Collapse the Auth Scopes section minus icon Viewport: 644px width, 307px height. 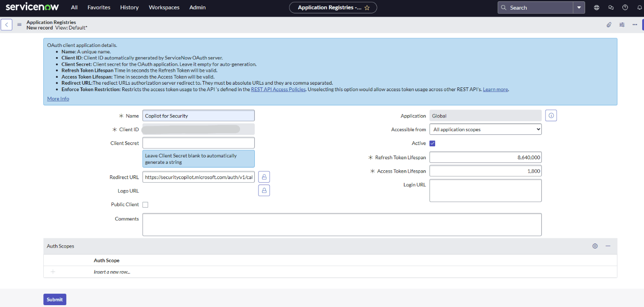coord(608,246)
